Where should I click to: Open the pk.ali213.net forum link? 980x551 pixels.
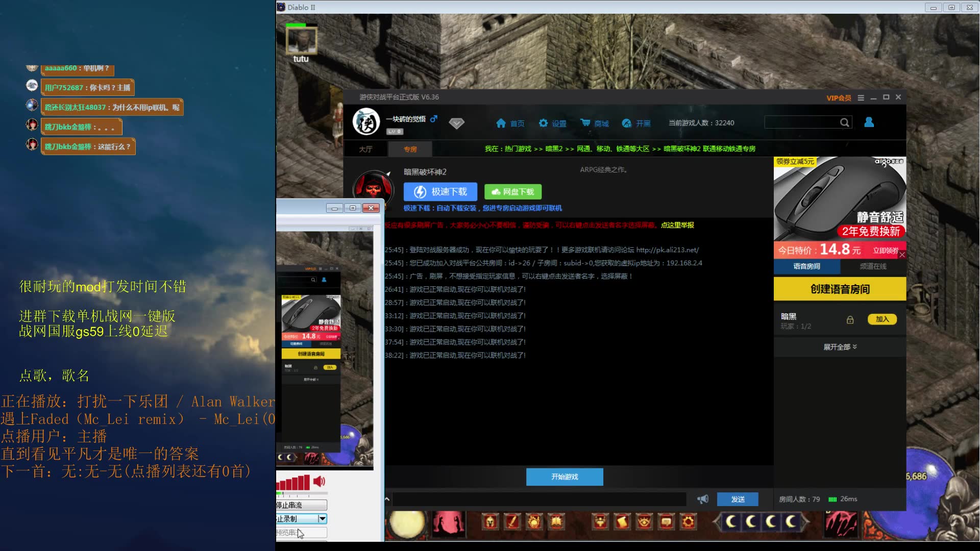point(667,250)
